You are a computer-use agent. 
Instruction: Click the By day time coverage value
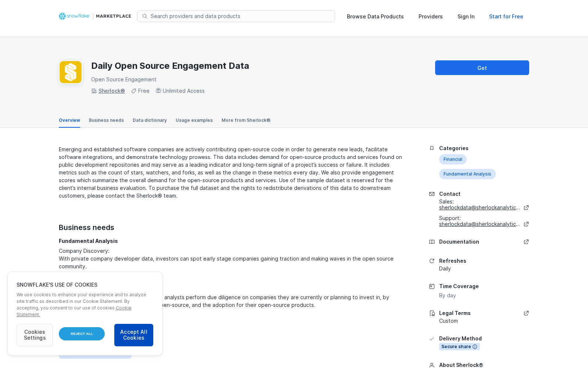pyautogui.click(x=448, y=296)
